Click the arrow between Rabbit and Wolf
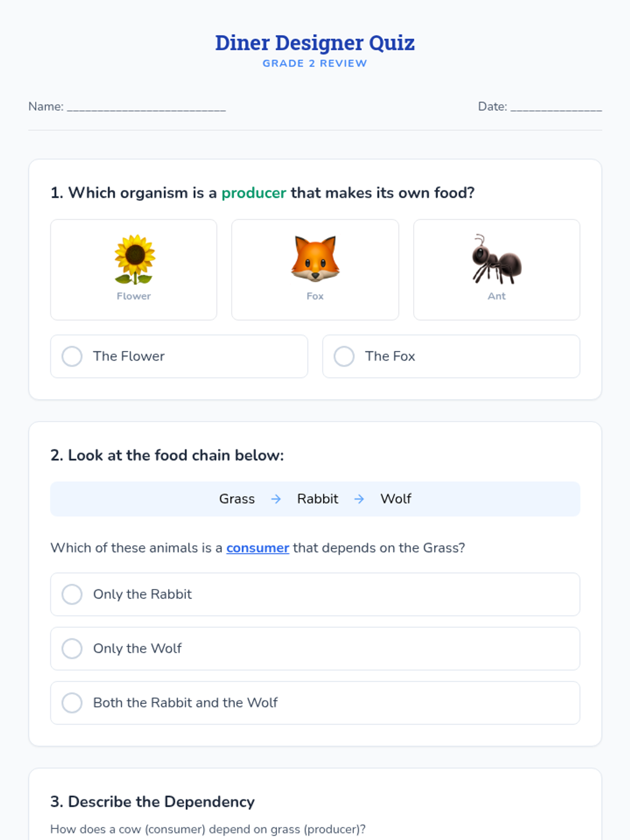 pyautogui.click(x=359, y=499)
